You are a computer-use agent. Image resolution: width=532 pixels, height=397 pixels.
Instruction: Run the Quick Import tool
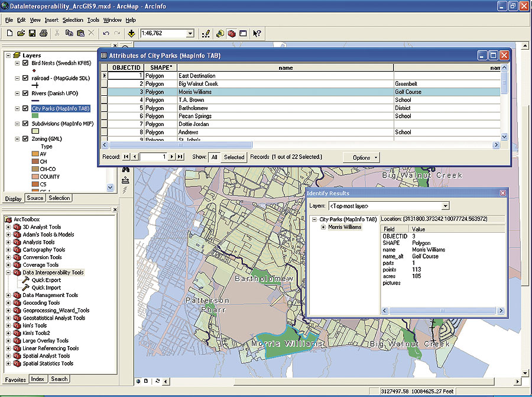point(46,288)
